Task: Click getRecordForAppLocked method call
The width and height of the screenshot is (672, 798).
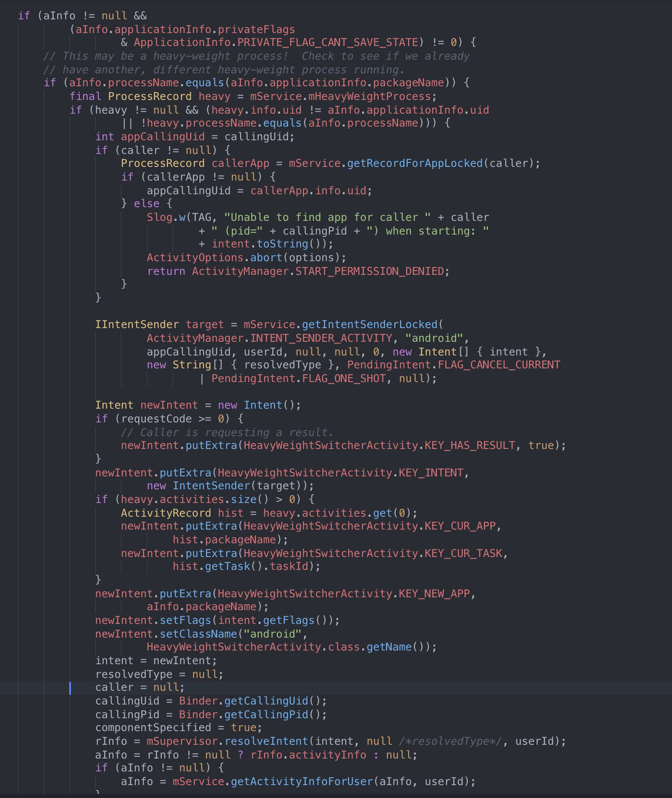Action: point(415,163)
